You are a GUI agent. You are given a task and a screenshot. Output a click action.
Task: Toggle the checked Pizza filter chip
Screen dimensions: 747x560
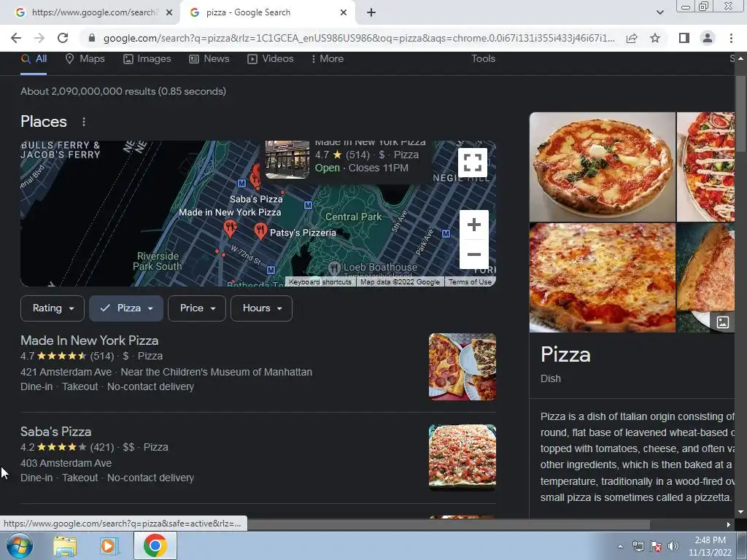point(126,308)
